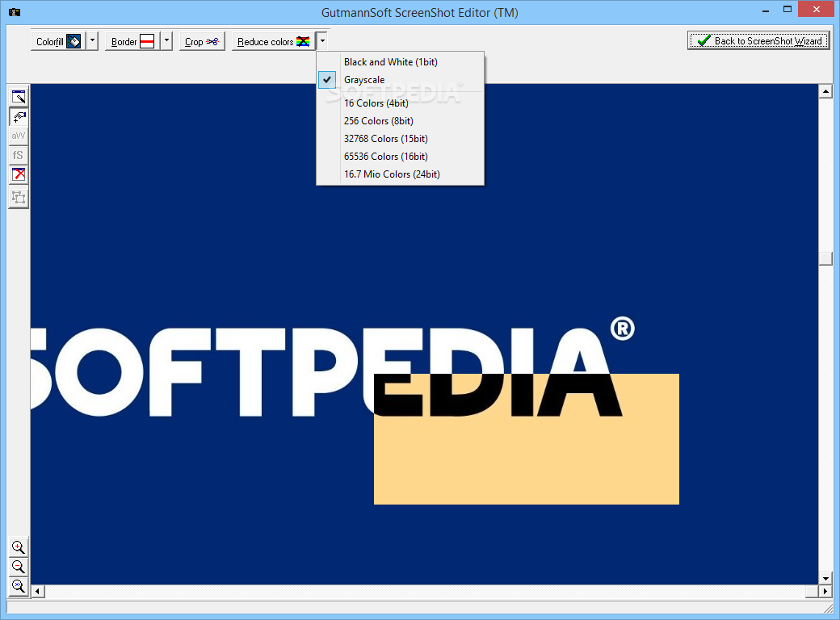
Task: Click horizontal scrollbar right arrow
Action: click(825, 592)
